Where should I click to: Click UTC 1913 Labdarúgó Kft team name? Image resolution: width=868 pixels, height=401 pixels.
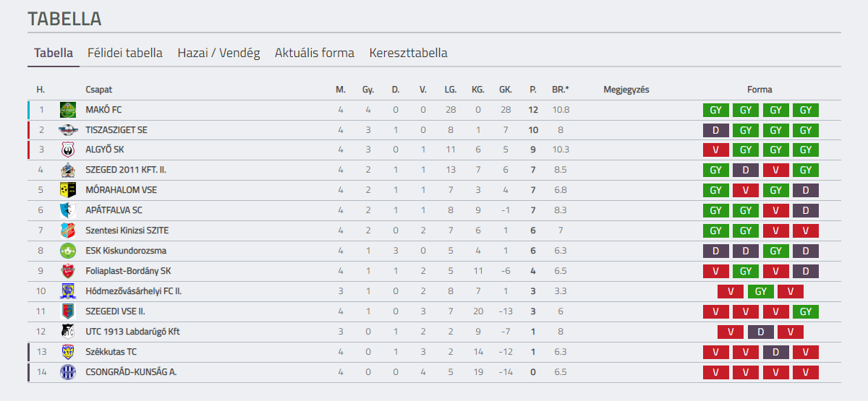(x=132, y=332)
